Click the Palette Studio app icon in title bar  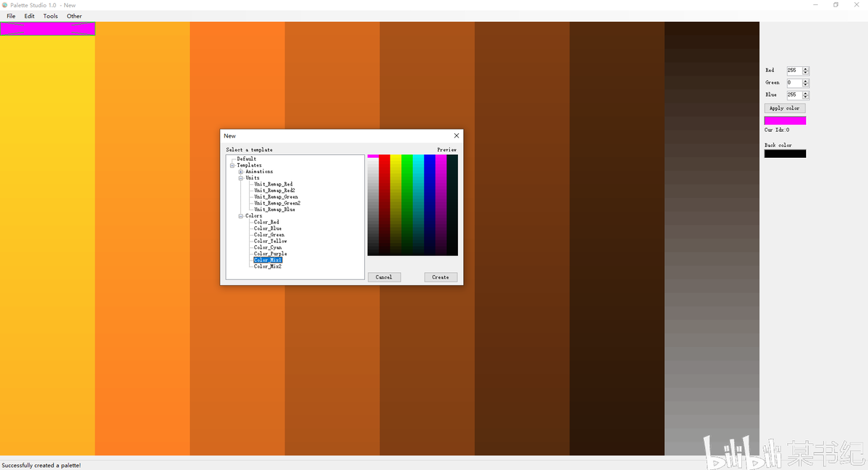[x=4, y=5]
